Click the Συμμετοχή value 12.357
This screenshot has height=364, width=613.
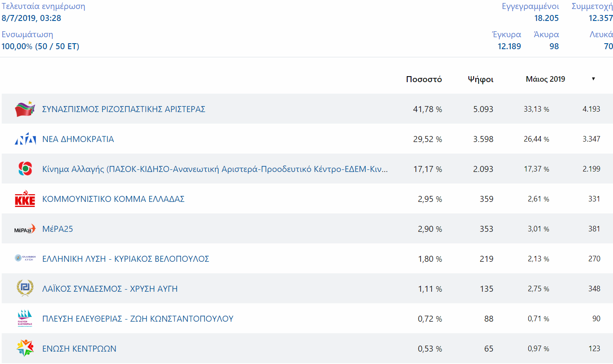click(x=601, y=18)
